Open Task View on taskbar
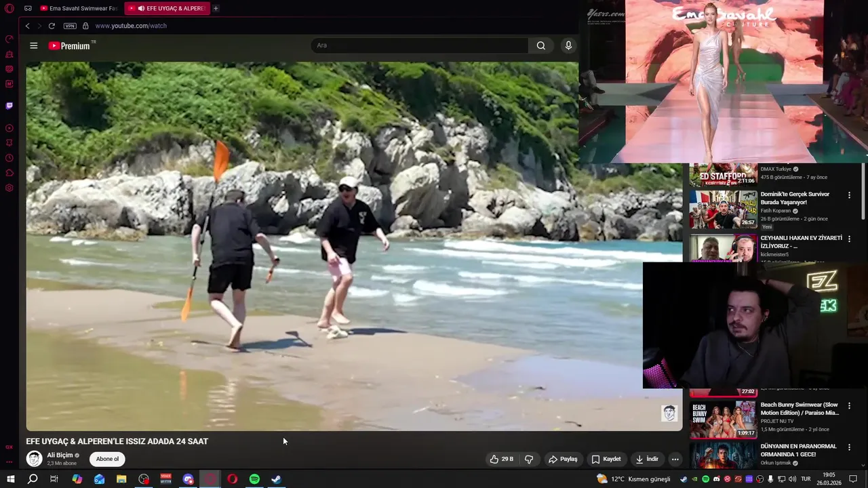 pyautogui.click(x=54, y=479)
